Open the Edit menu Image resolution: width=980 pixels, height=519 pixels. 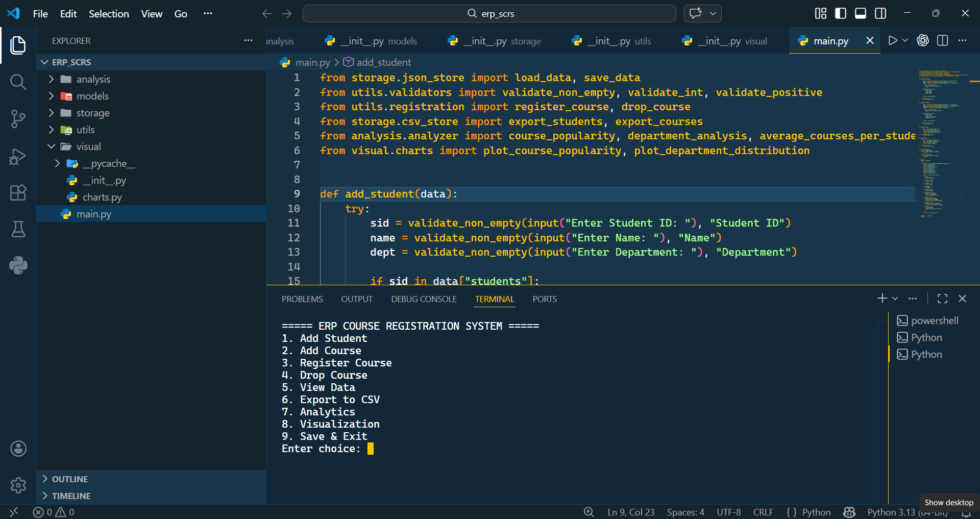(68, 14)
